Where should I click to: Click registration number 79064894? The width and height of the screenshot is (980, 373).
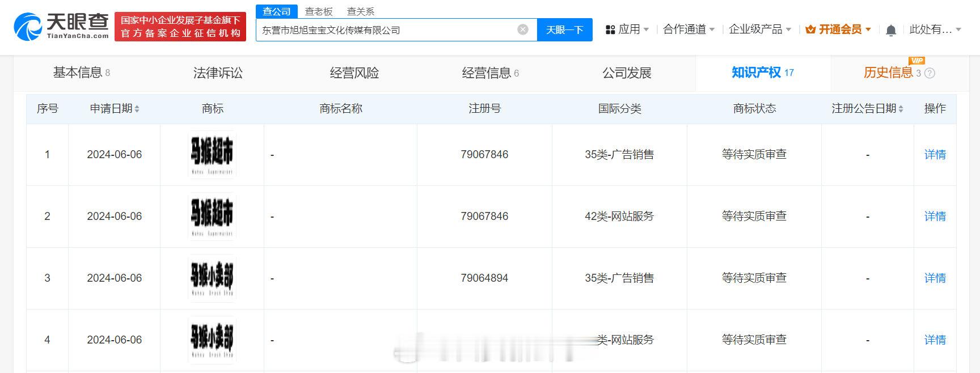(x=484, y=278)
